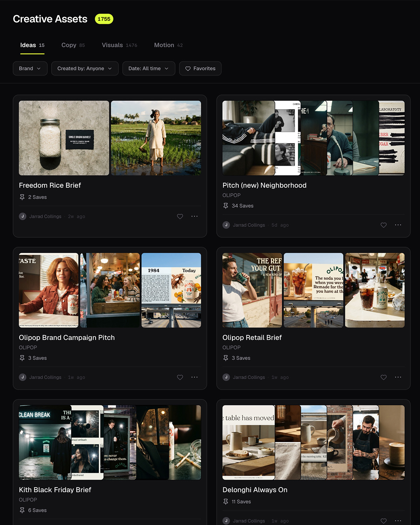Open more options for Delonghi Always On
Screen dimensions: 420x525
click(x=398, y=520)
